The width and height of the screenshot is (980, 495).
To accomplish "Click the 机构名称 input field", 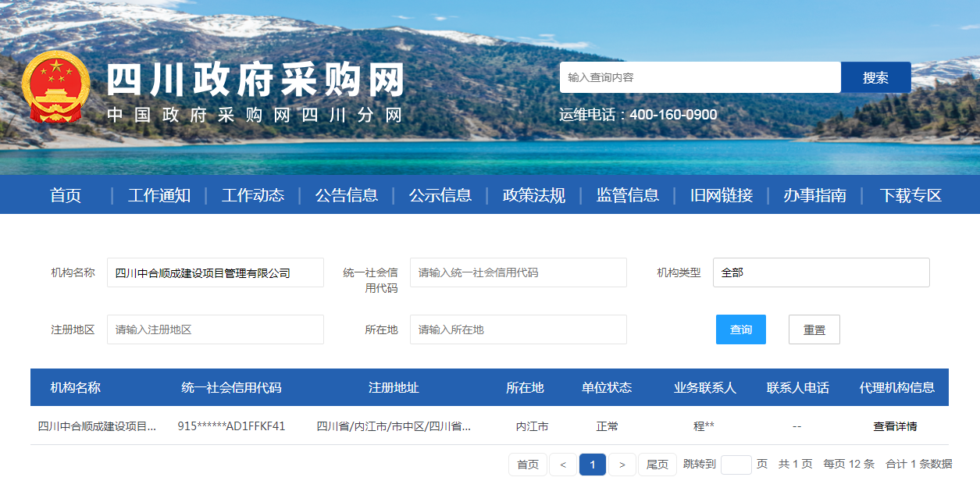I will (215, 272).
